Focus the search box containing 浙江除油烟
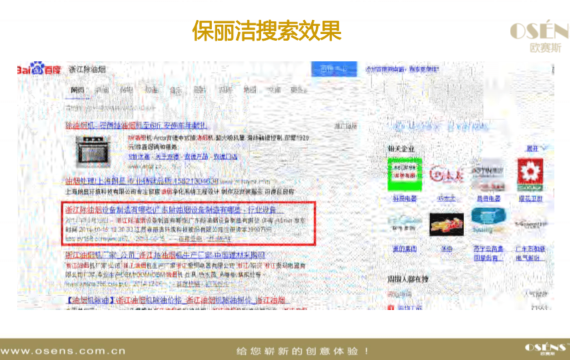Screen dimensions: 570x360 click(187, 69)
